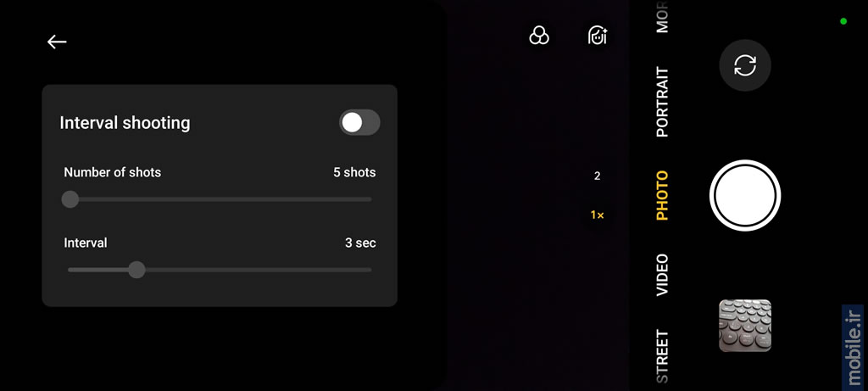Screen dimensions: 868x391
Task: Click the Interval slider handle
Action: (x=136, y=270)
